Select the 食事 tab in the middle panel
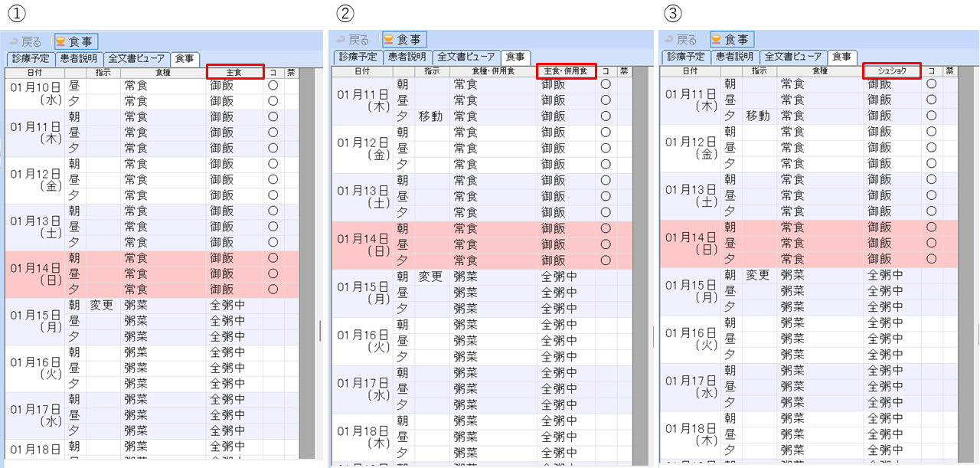The height and width of the screenshot is (468, 980). pyautogui.click(x=514, y=57)
